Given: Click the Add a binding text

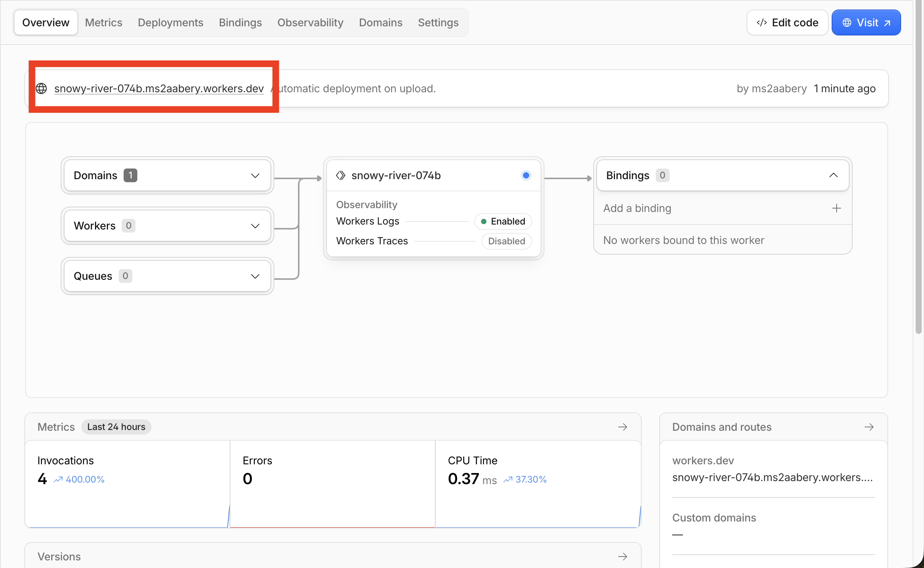Looking at the screenshot, I should tap(637, 208).
